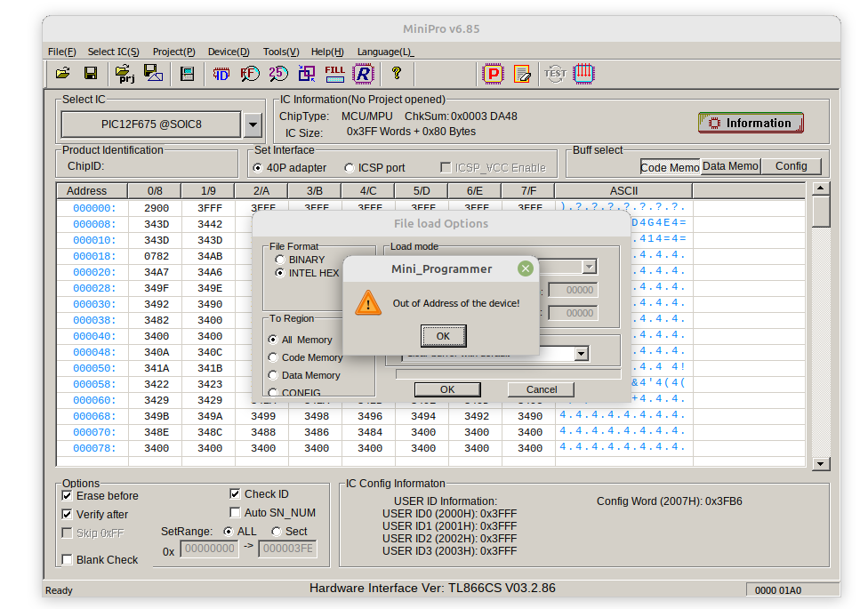Choose Code Memory region
Screen dimensions: 868x609
[x=305, y=357]
